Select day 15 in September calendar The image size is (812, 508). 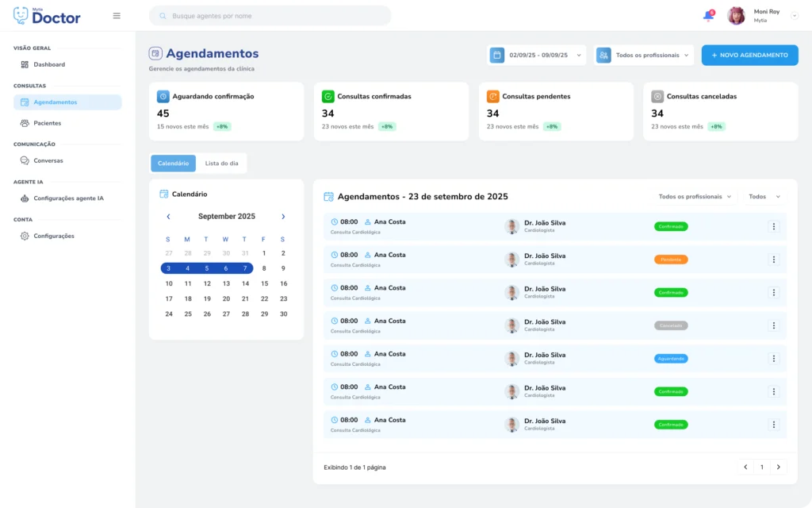pyautogui.click(x=264, y=283)
